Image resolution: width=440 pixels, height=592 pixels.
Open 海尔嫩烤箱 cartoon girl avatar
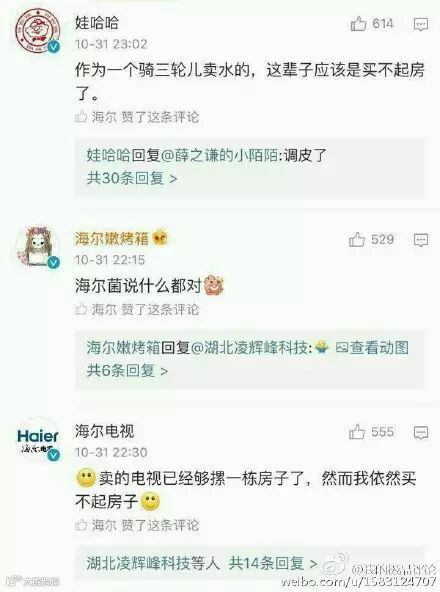click(37, 247)
